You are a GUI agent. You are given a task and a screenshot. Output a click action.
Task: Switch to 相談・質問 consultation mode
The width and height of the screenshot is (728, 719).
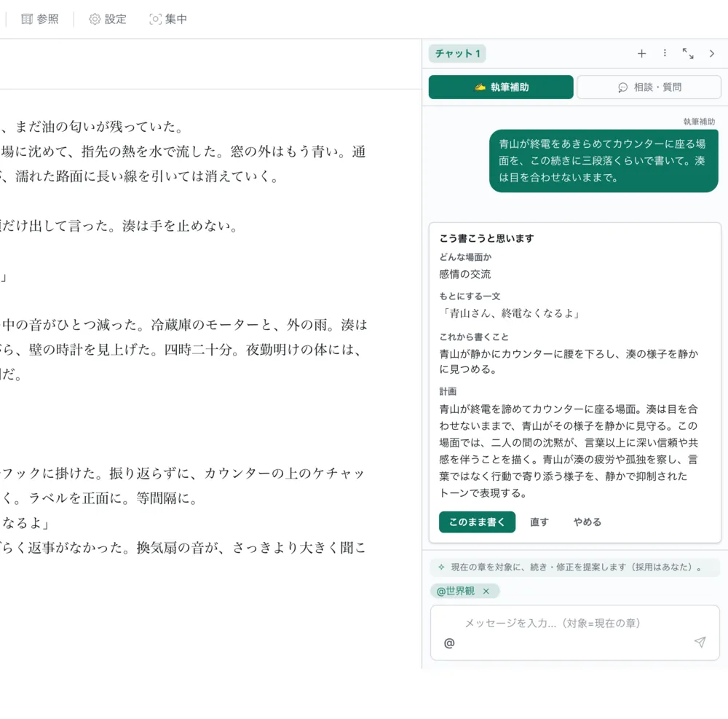click(x=649, y=87)
